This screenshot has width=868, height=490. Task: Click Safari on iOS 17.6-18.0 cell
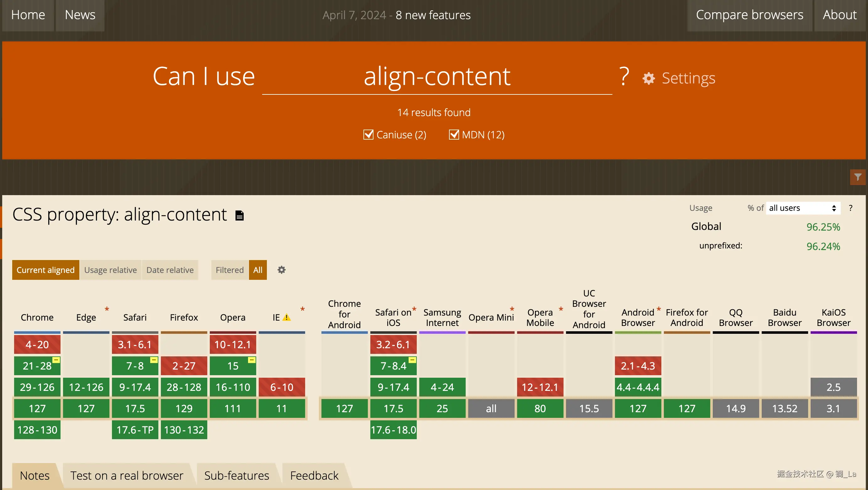pyautogui.click(x=393, y=430)
